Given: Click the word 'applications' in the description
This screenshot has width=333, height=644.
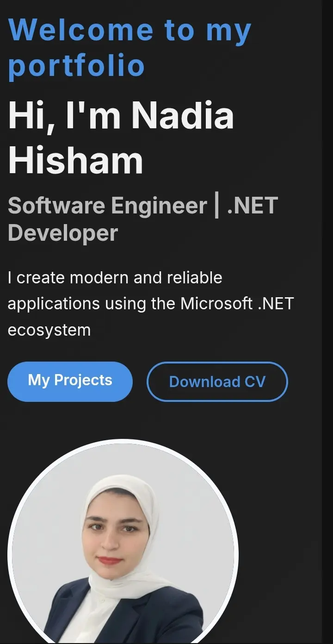Looking at the screenshot, I should pyautogui.click(x=54, y=304).
